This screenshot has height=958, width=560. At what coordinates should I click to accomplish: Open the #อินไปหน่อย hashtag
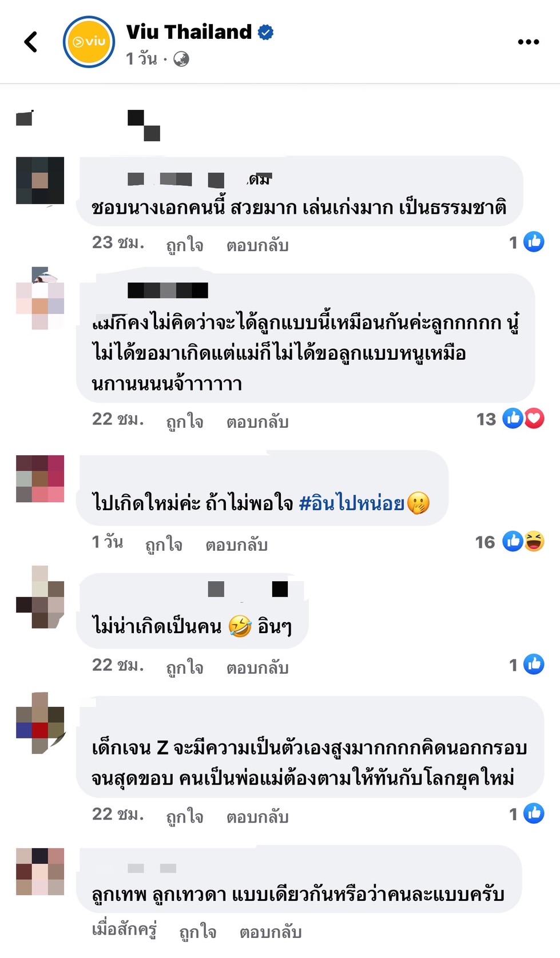pos(351,503)
